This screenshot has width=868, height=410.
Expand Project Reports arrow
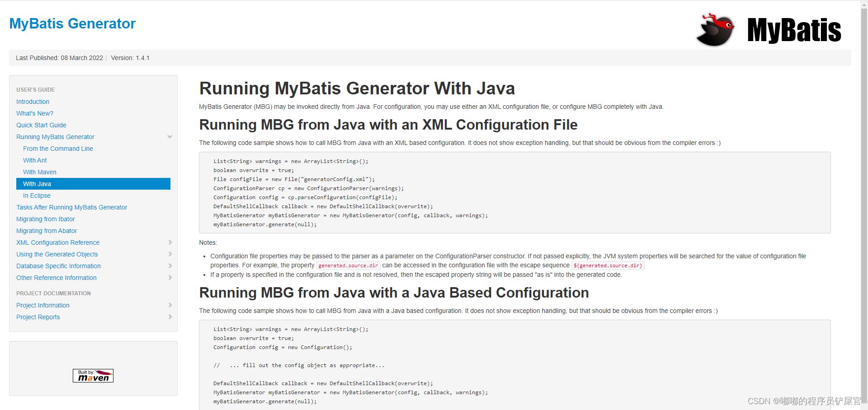click(x=170, y=317)
